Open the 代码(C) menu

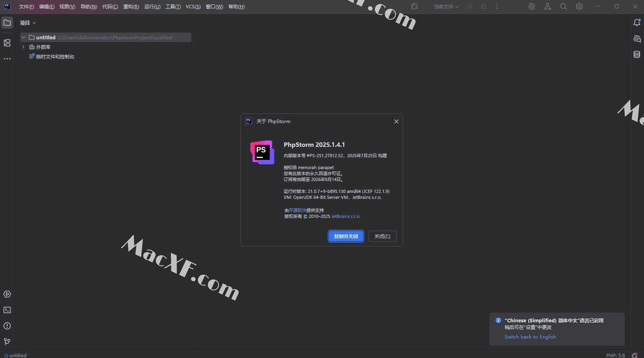point(110,7)
